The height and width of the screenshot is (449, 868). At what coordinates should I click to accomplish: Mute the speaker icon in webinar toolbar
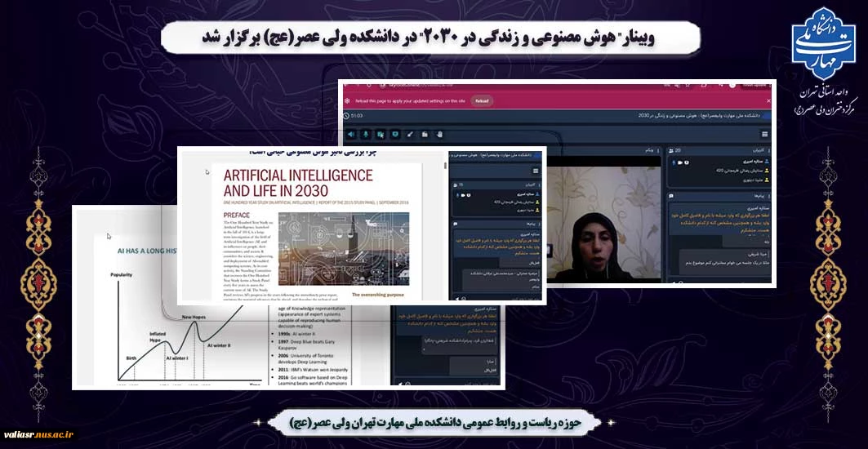351,134
